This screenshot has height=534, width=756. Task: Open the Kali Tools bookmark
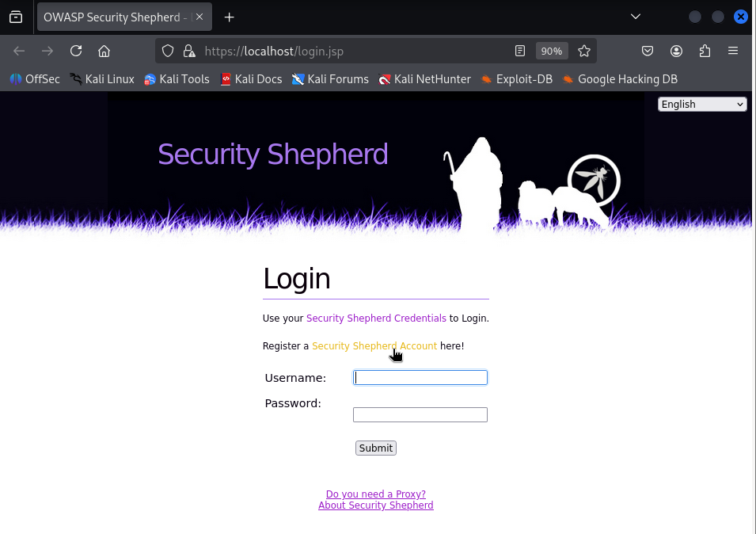click(177, 79)
